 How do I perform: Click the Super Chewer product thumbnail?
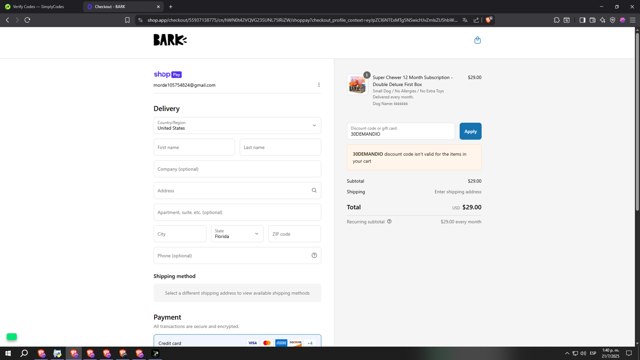357,84
